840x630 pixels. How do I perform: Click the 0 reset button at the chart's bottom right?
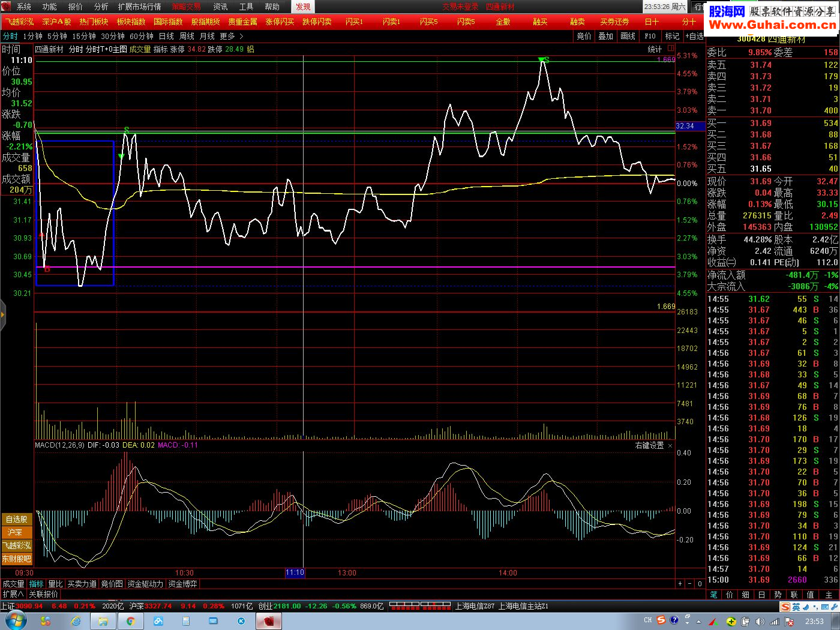700,584
